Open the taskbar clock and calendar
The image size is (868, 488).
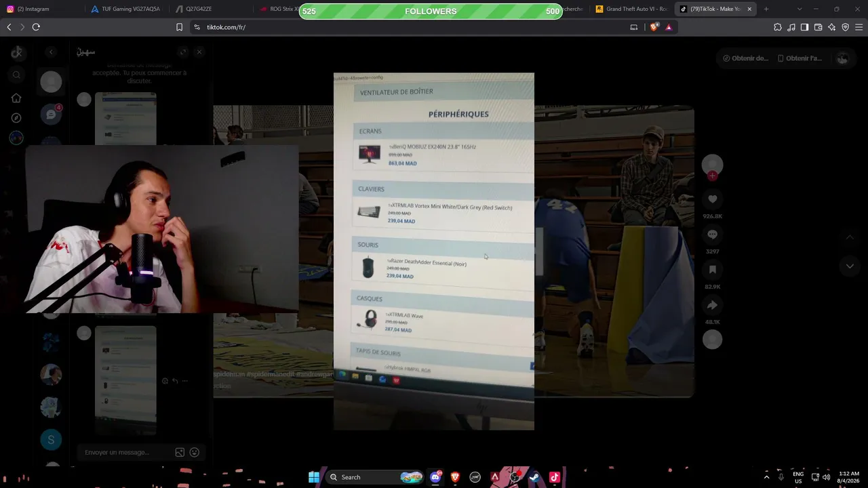pos(849,477)
